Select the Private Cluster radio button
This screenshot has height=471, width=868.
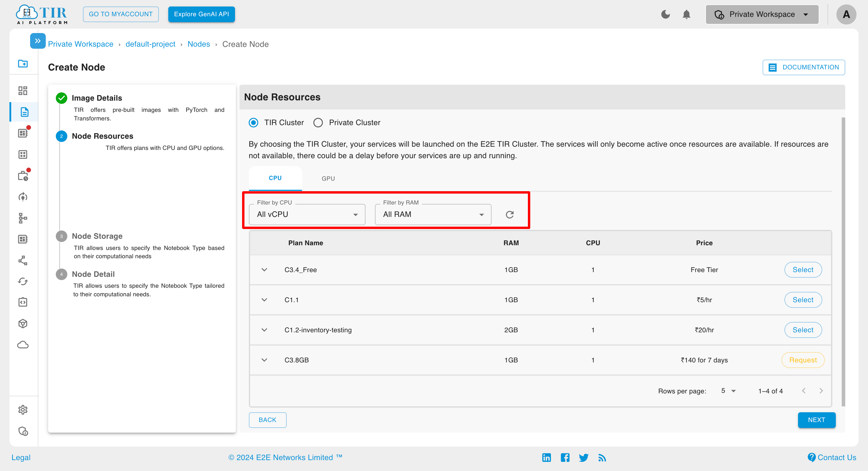(x=318, y=122)
